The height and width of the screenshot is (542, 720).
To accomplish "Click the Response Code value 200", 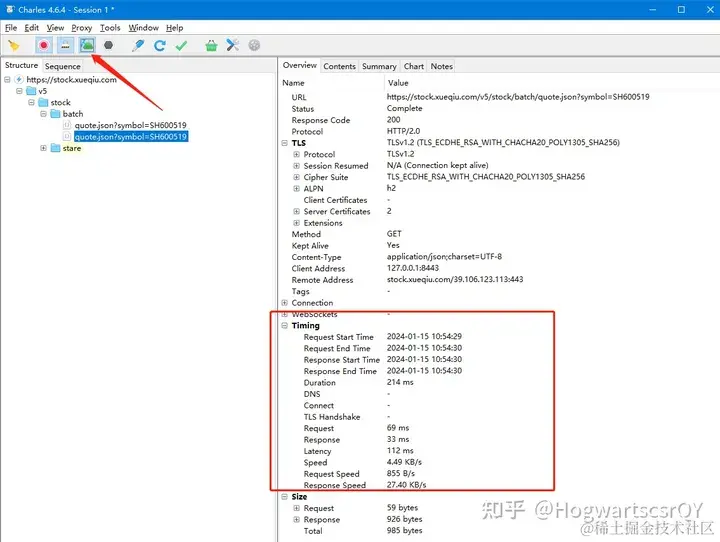I will click(394, 119).
